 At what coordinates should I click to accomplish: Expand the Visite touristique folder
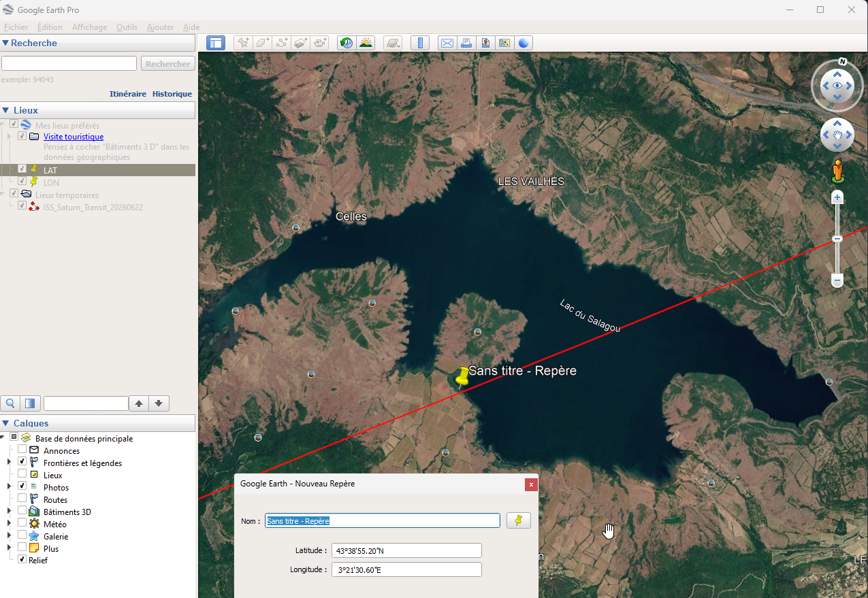(x=10, y=137)
